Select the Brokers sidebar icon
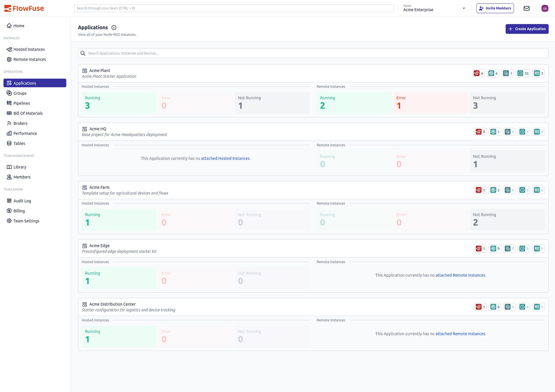Viewport: 555px width, 392px height. coord(10,123)
